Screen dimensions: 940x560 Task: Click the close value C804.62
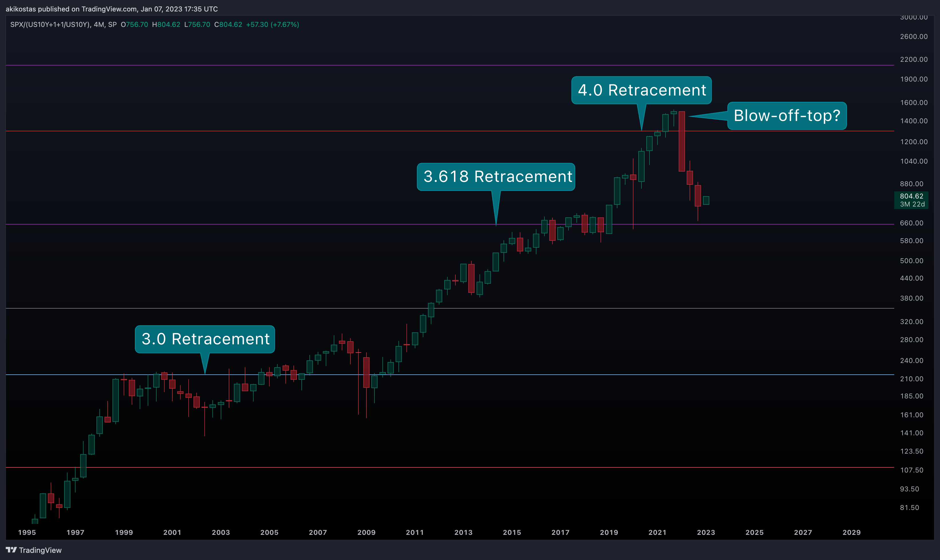(228, 25)
